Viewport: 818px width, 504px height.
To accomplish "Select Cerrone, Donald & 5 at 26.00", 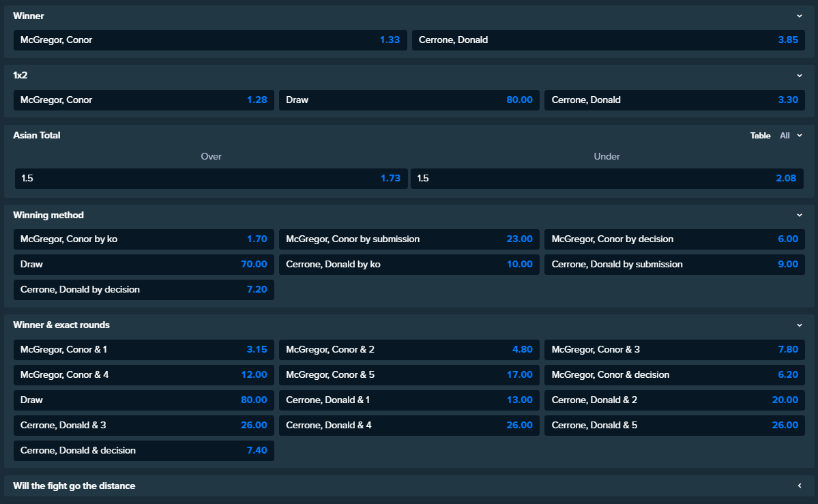I will coord(675,425).
